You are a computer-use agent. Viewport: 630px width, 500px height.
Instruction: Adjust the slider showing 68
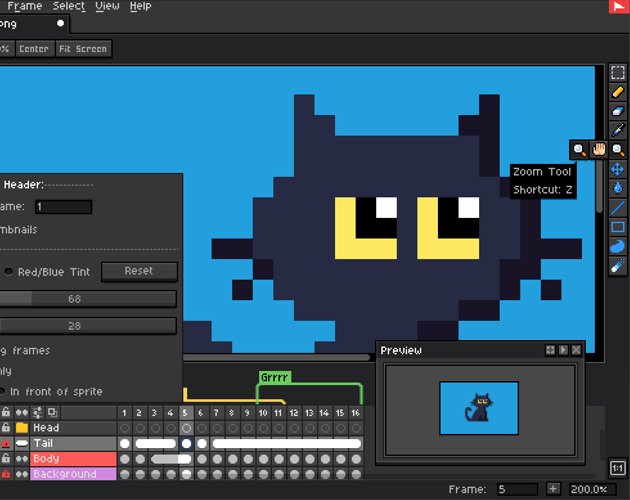coord(88,299)
